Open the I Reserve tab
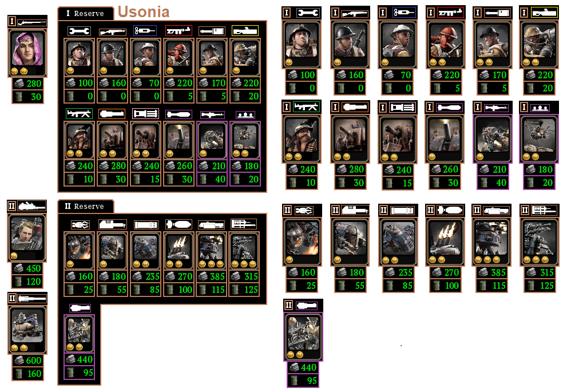This screenshot has width=563, height=392. pyautogui.click(x=85, y=13)
